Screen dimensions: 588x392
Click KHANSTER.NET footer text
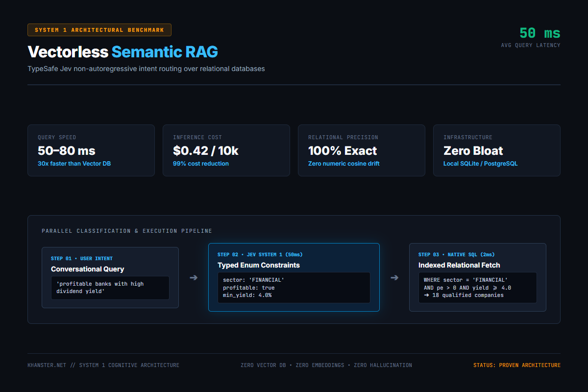103,365
